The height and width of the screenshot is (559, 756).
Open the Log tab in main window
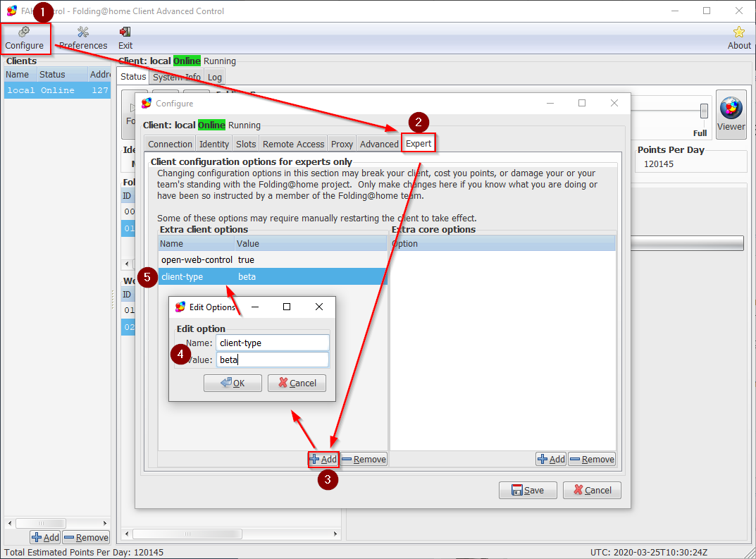tap(215, 77)
